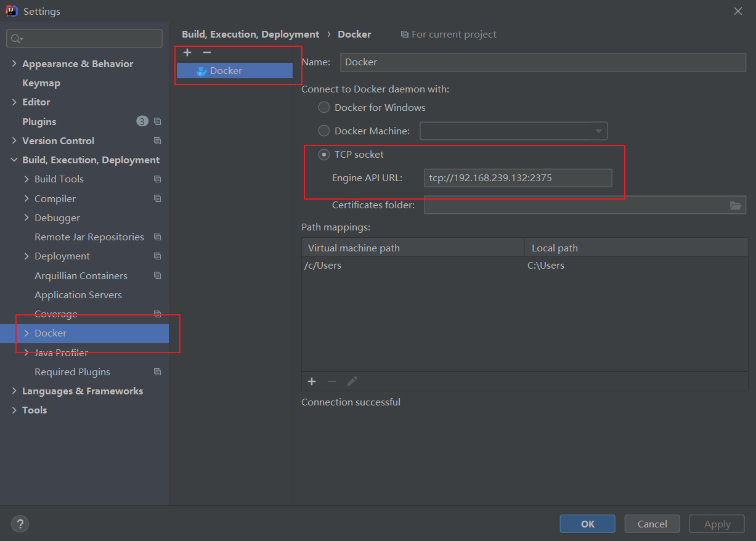Open Coverage settings page
Viewport: 756px width, 541px height.
[x=56, y=314]
